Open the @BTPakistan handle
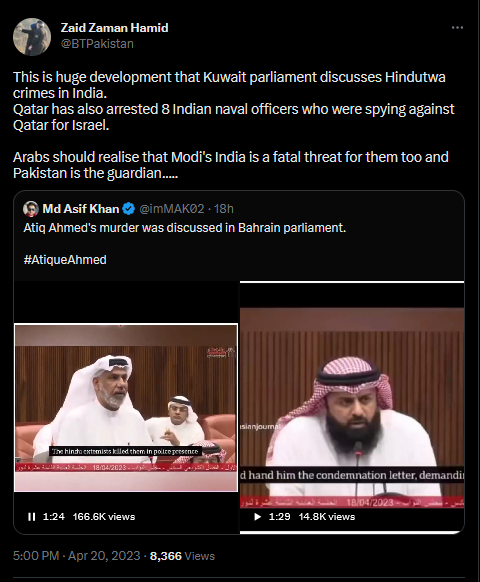This screenshot has width=480, height=582. pos(97,44)
